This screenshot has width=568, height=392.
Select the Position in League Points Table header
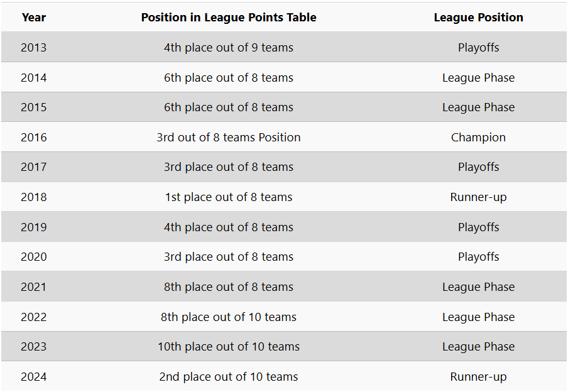tap(229, 18)
